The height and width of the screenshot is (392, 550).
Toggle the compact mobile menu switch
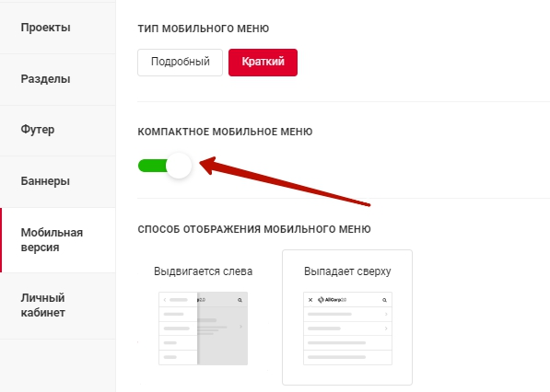165,166
